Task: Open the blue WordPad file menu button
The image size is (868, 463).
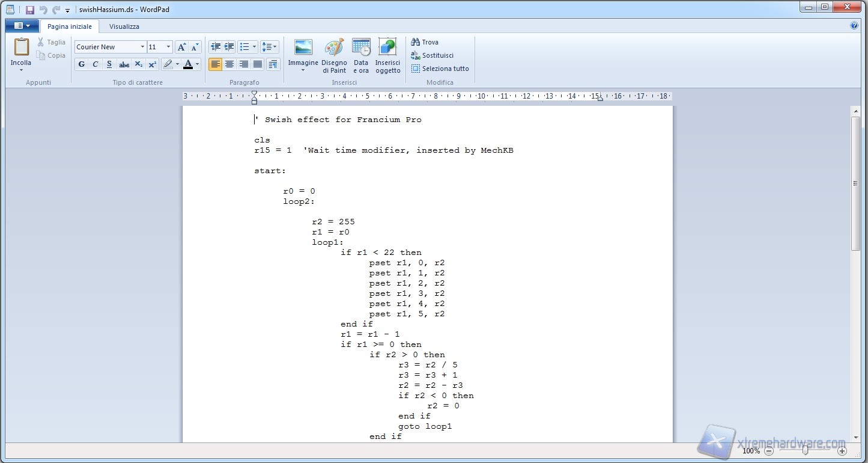Action: click(22, 26)
